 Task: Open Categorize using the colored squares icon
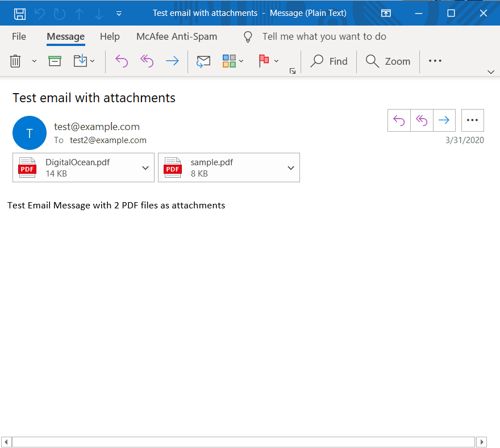(230, 61)
